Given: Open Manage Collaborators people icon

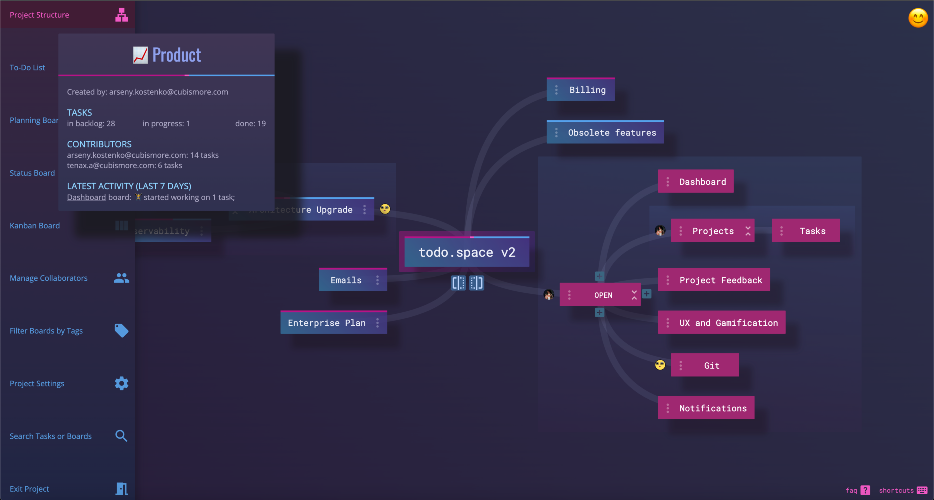Looking at the screenshot, I should (122, 278).
